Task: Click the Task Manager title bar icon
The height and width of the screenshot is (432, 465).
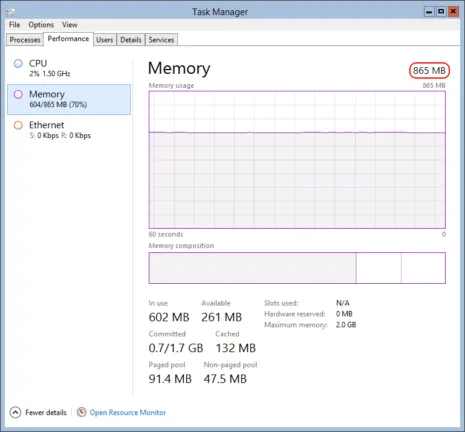Action: (x=11, y=12)
